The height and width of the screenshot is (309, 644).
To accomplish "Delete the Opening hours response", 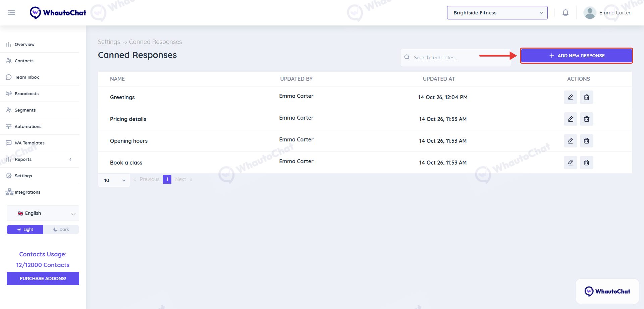I will [x=587, y=141].
